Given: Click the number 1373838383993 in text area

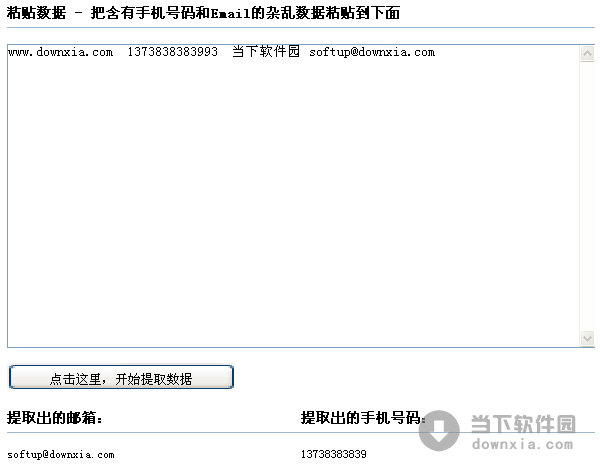Looking at the screenshot, I should (x=173, y=52).
